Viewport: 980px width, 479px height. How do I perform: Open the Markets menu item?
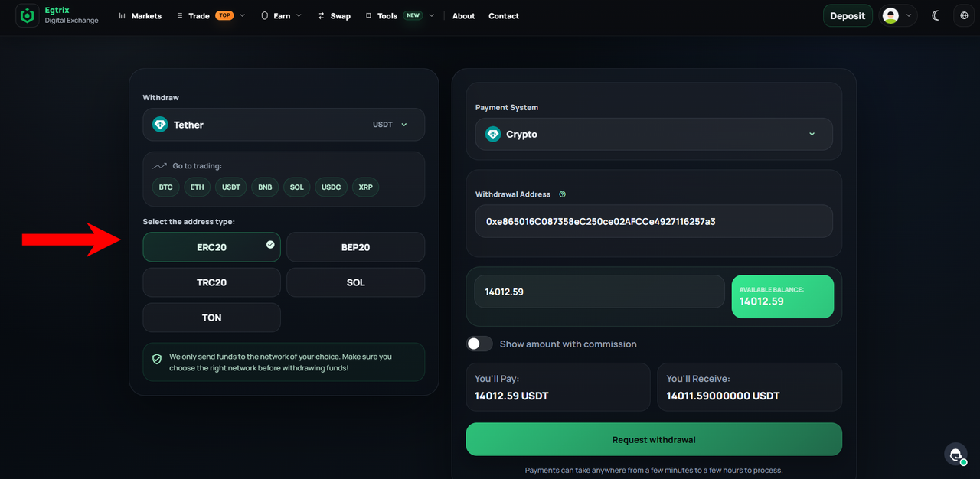[140, 15]
